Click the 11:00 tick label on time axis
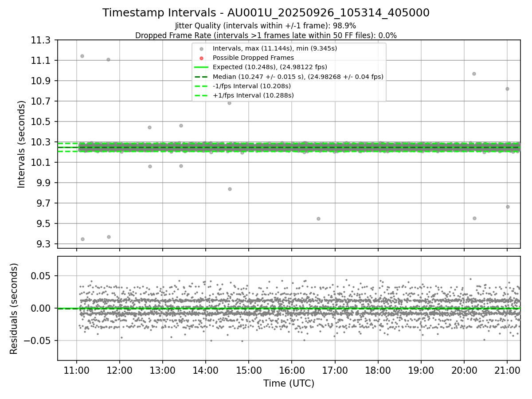 [77, 369]
